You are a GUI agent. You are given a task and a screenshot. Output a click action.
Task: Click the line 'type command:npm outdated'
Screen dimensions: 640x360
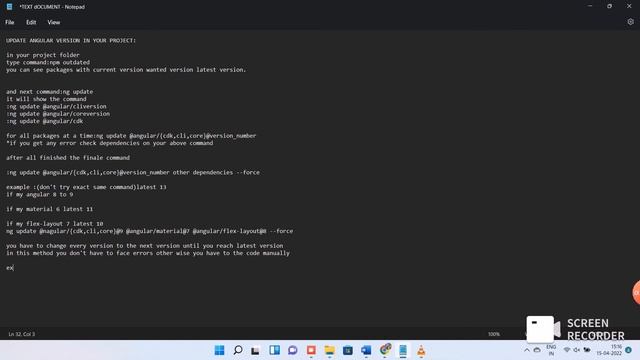[48, 62]
